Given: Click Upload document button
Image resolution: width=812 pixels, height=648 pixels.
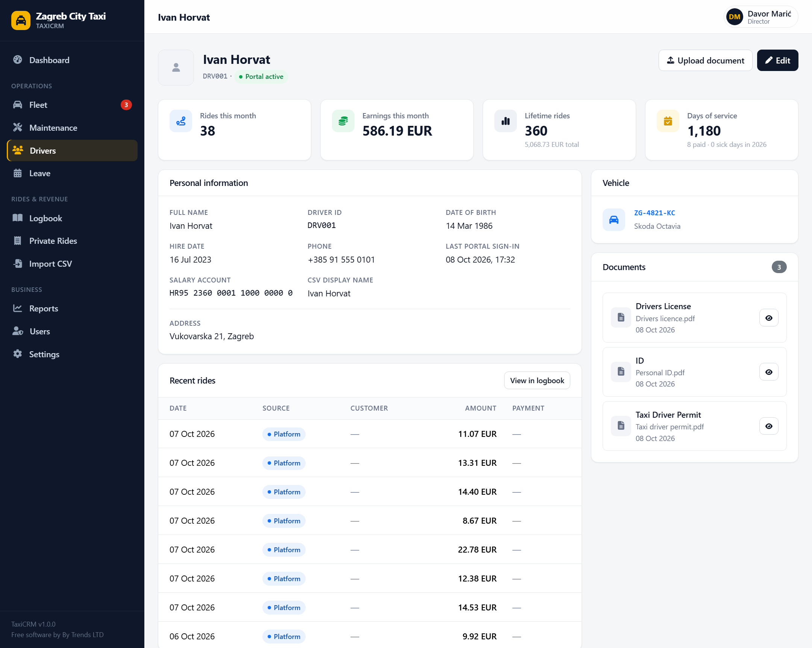Looking at the screenshot, I should click(705, 60).
